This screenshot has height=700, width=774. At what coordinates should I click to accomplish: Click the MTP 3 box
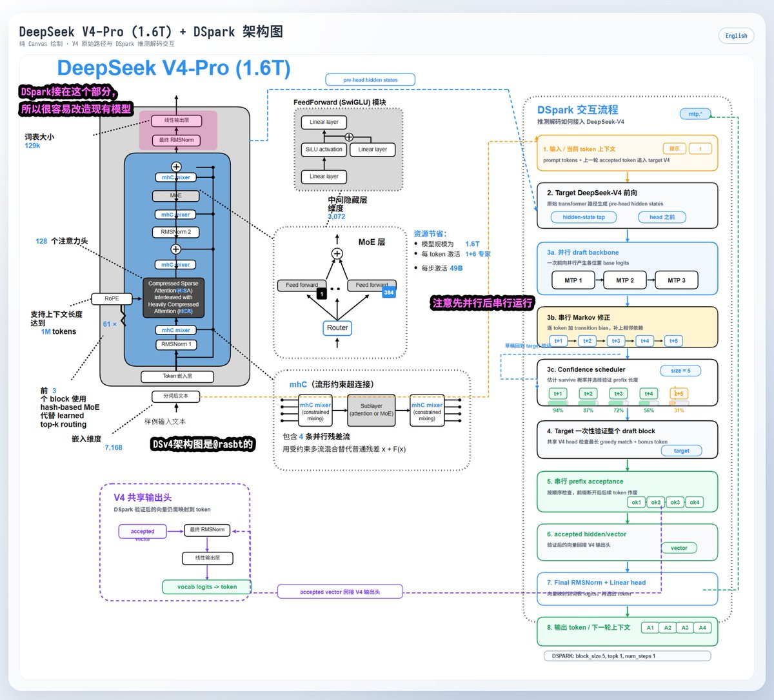click(677, 280)
